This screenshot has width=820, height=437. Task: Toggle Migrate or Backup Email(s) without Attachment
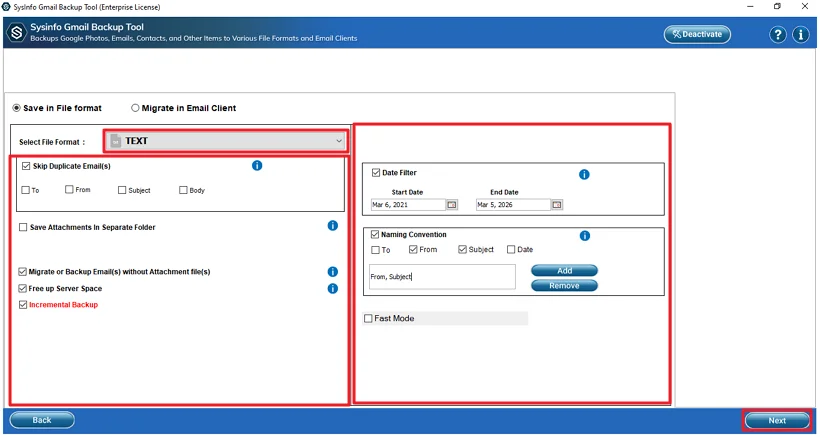click(x=22, y=272)
